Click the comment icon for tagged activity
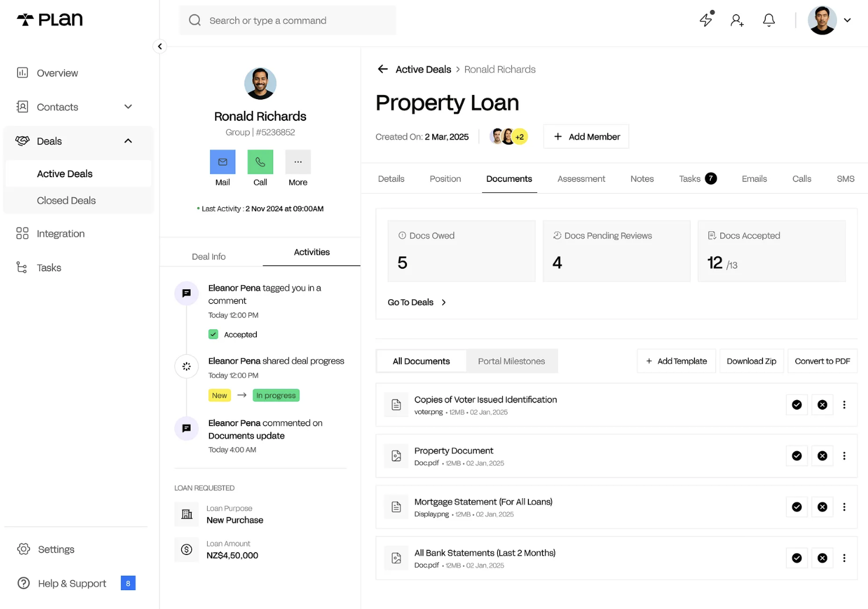Image resolution: width=868 pixels, height=609 pixels. click(x=187, y=293)
